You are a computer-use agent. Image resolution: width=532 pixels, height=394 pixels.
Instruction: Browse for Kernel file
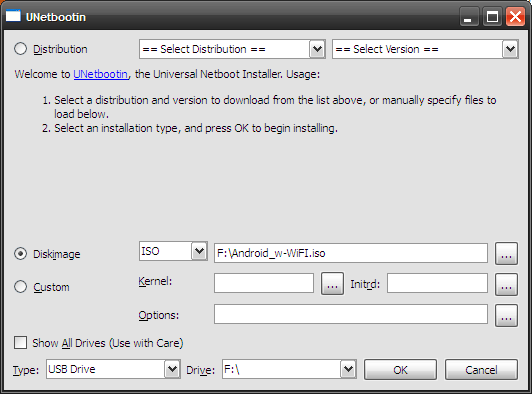[x=332, y=283]
